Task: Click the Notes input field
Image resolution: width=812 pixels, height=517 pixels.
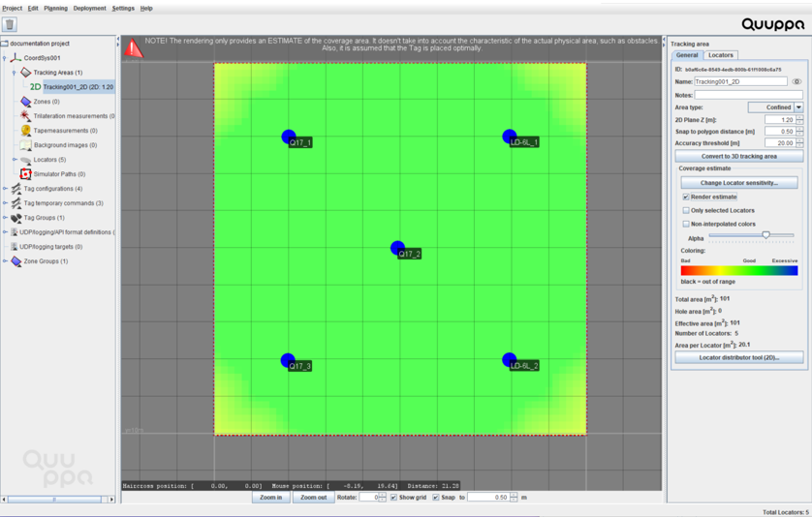Action: [748, 95]
